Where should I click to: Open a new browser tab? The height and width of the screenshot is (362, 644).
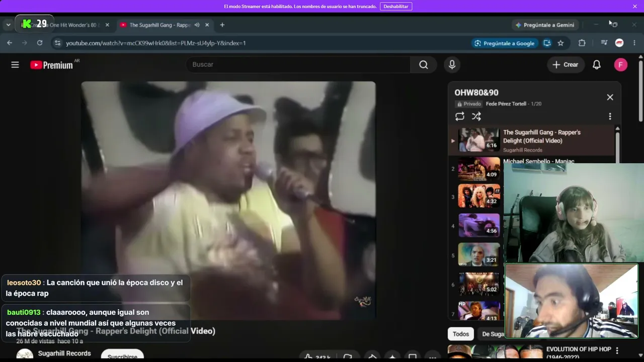coord(222,25)
